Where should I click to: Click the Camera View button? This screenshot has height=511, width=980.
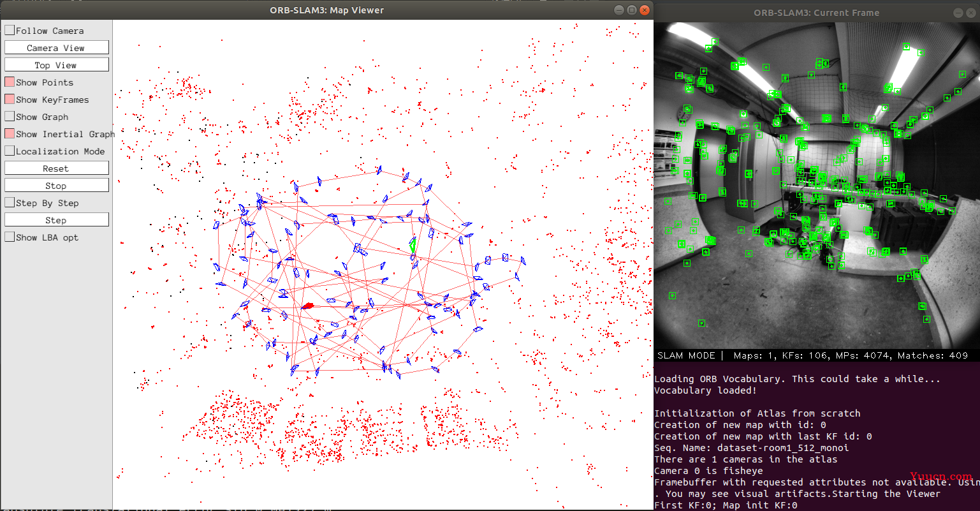(56, 48)
